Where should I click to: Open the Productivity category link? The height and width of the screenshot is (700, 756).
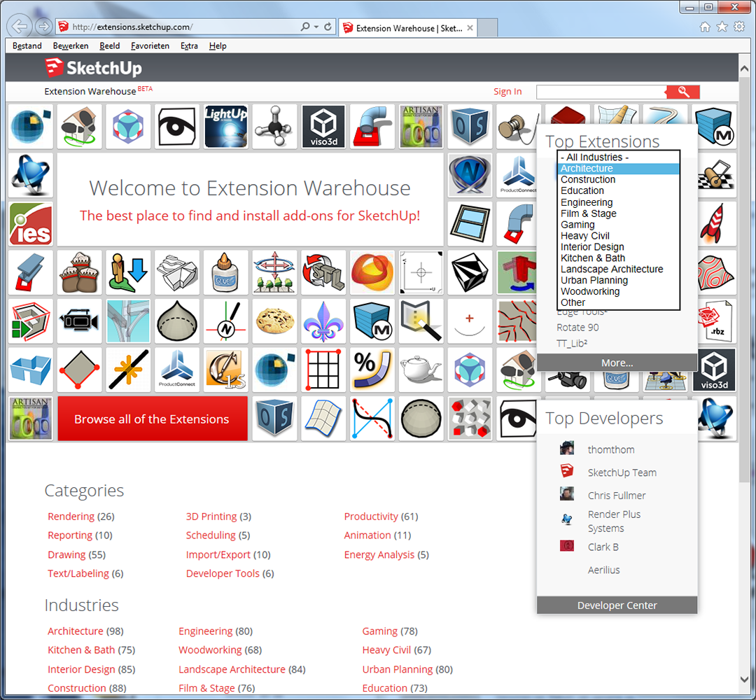pos(381,517)
